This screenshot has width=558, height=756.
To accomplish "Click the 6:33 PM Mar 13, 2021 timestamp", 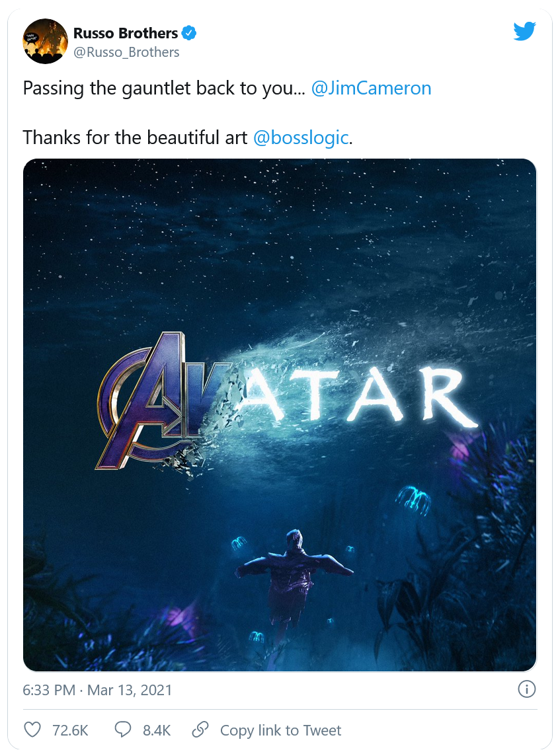I will tap(97, 691).
